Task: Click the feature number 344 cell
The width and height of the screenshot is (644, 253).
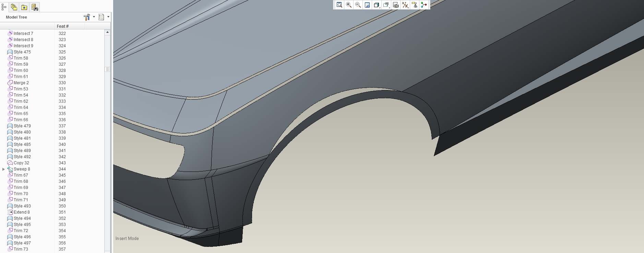Action: point(62,169)
